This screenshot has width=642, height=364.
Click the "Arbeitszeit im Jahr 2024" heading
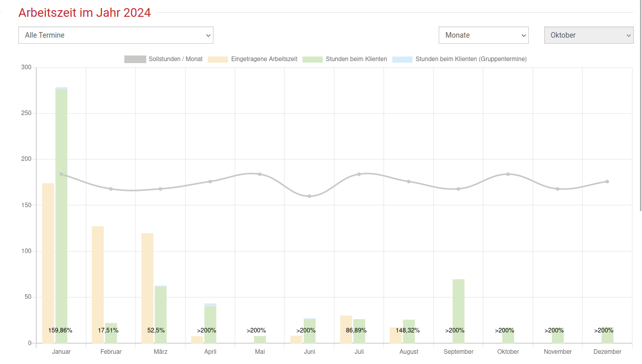(85, 13)
